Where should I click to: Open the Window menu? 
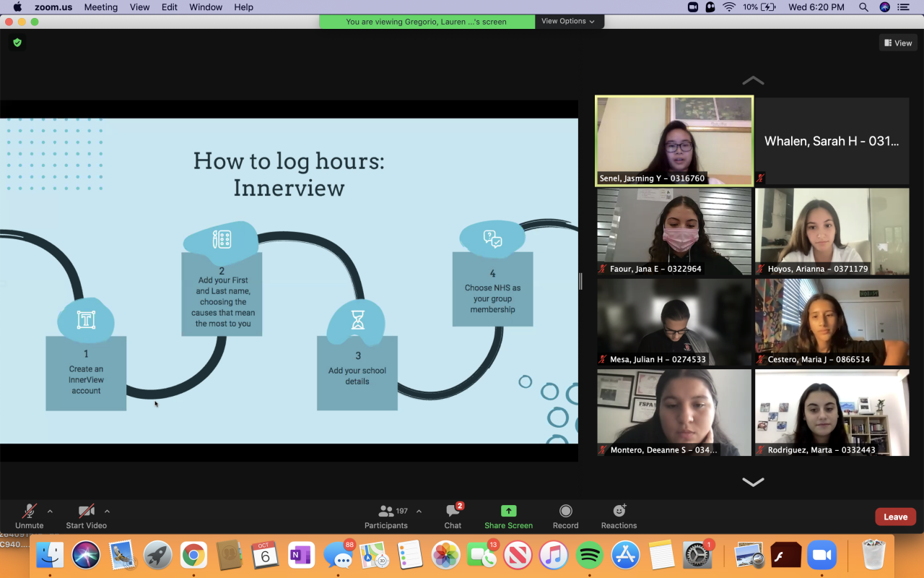coord(206,7)
